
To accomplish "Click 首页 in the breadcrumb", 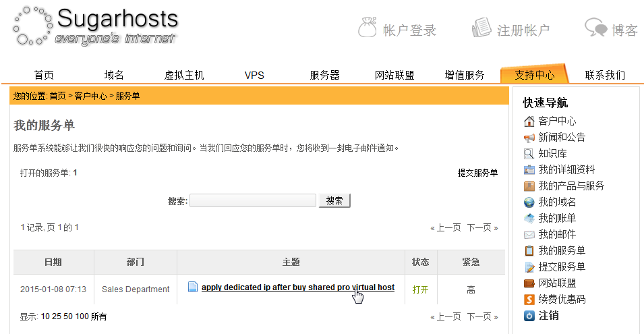I will 57,96.
